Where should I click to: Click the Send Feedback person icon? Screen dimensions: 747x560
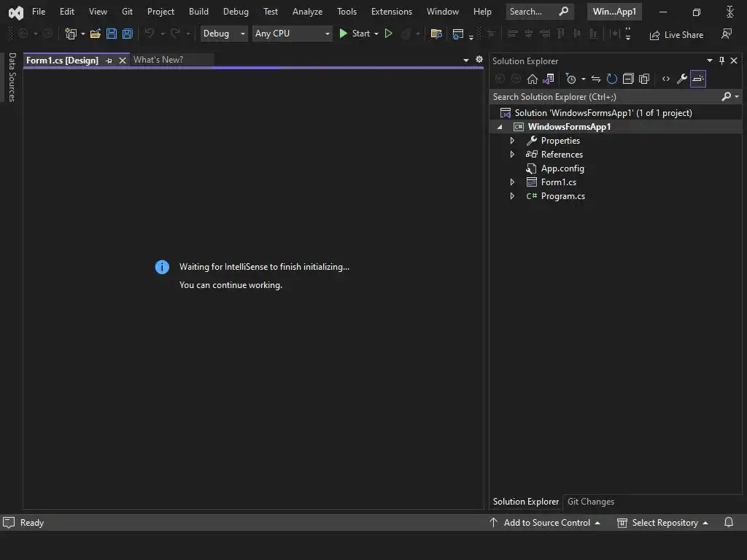tap(727, 34)
